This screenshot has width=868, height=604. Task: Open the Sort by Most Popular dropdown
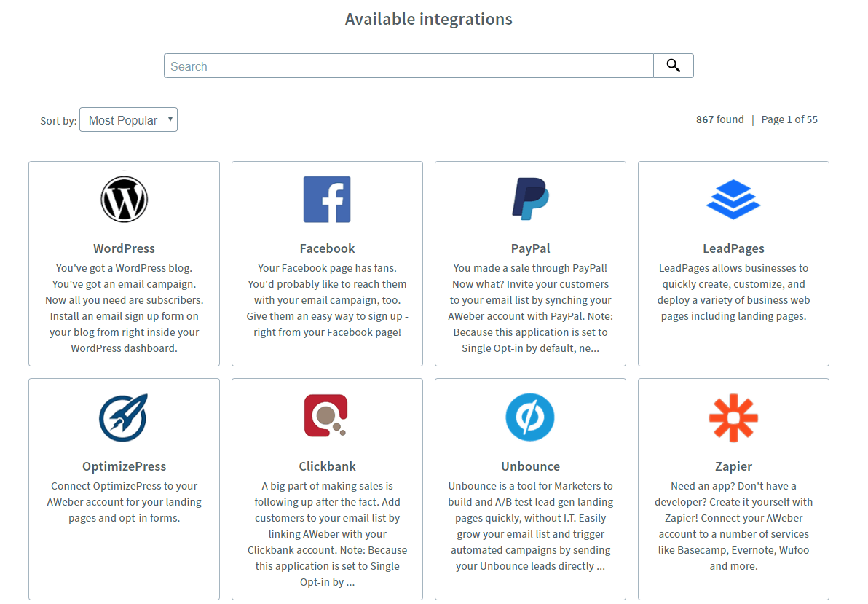(x=128, y=119)
